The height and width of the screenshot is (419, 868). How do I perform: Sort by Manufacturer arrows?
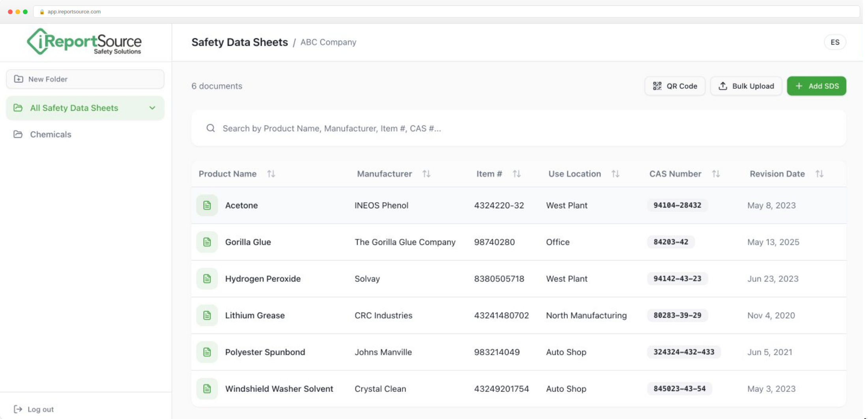coord(426,173)
